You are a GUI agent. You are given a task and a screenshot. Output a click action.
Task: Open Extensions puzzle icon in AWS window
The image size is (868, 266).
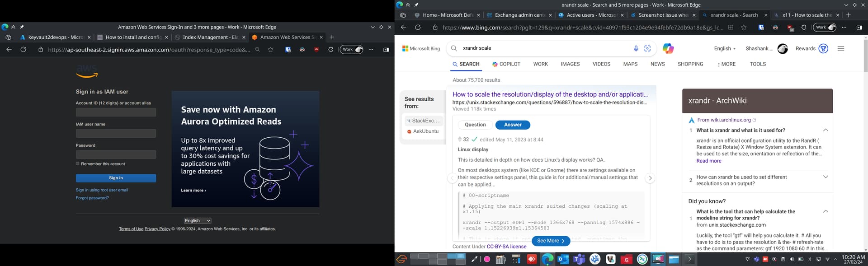point(330,50)
